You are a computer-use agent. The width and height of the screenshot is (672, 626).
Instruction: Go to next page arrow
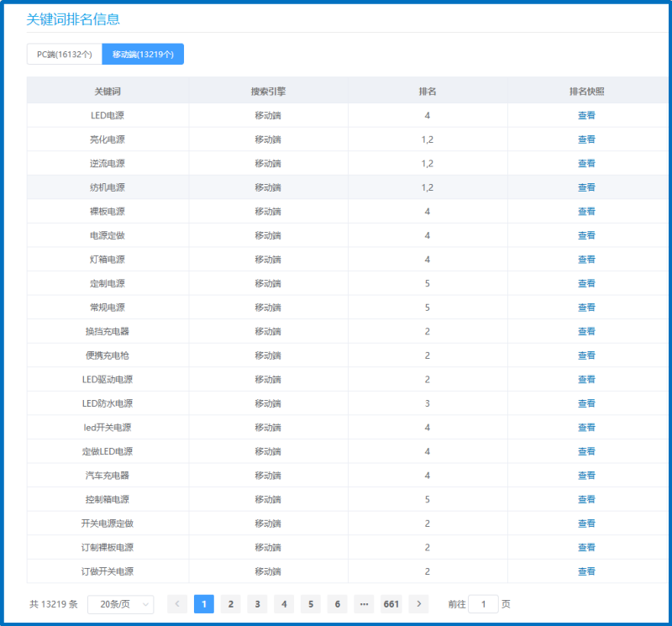[x=418, y=604]
